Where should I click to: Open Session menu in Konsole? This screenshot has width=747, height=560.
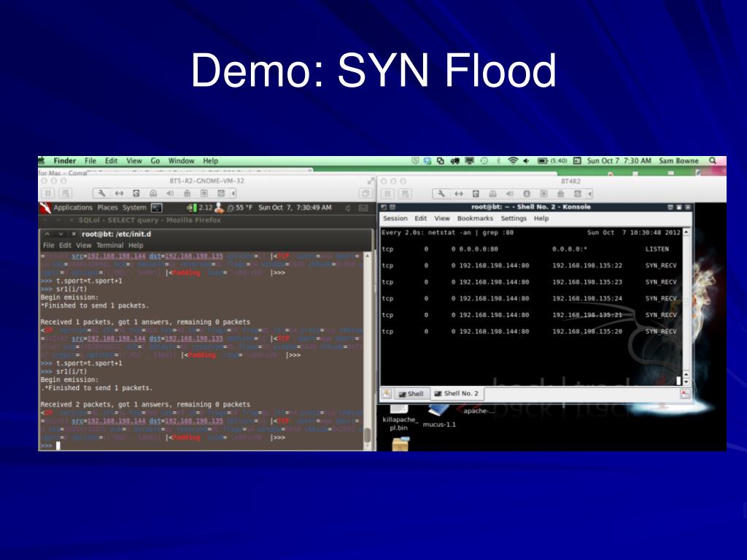(x=395, y=218)
